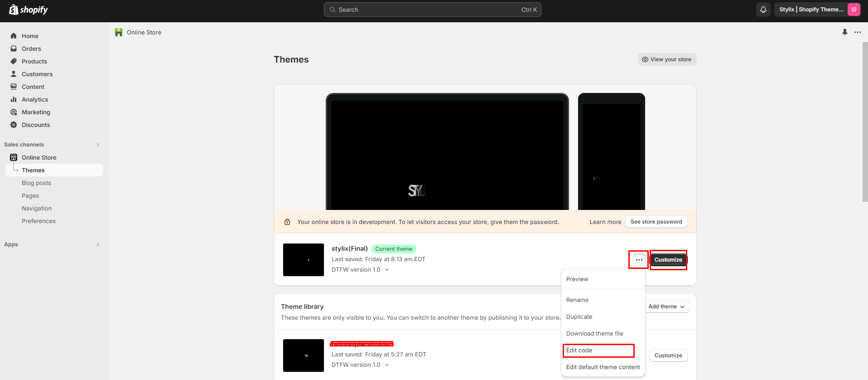Image resolution: width=868 pixels, height=380 pixels.
Task: Open the Add theme dropdown
Action: (x=666, y=307)
